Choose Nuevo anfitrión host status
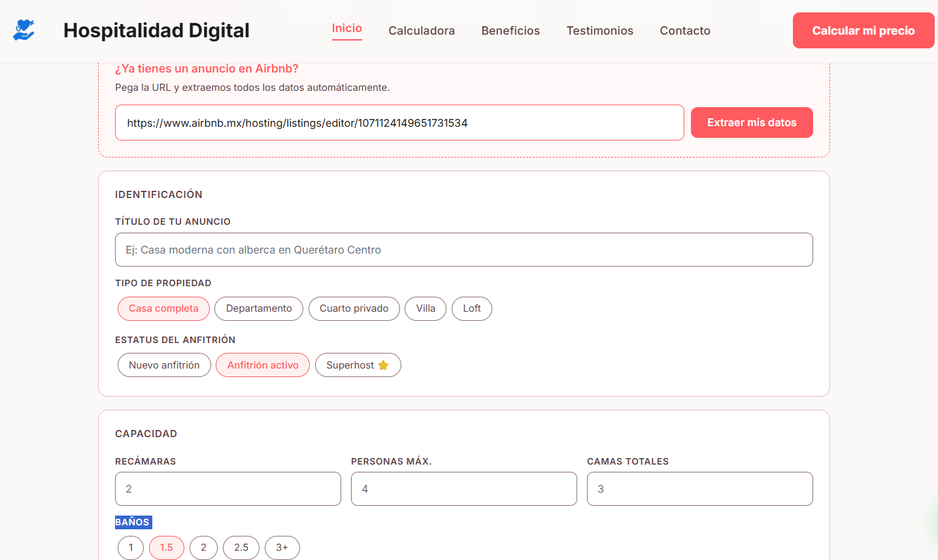The width and height of the screenshot is (938, 560). pyautogui.click(x=164, y=365)
